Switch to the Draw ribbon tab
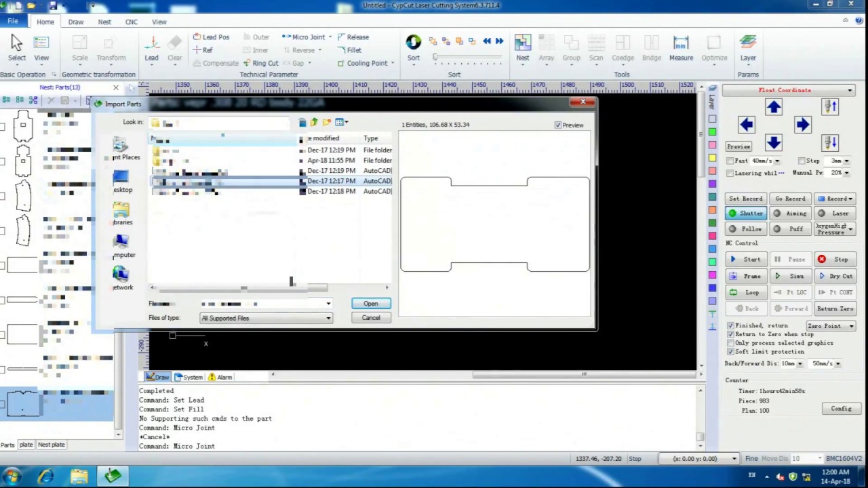Viewport: 868px width, 488px height. [76, 22]
